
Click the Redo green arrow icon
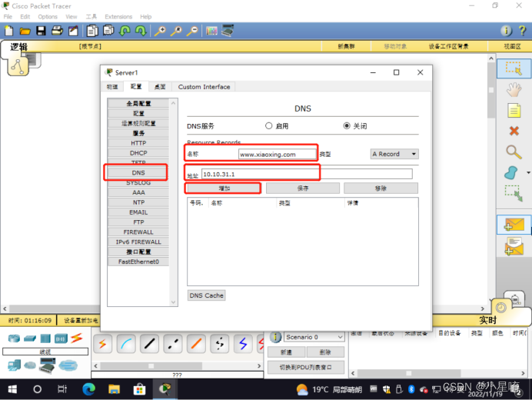[x=141, y=31]
